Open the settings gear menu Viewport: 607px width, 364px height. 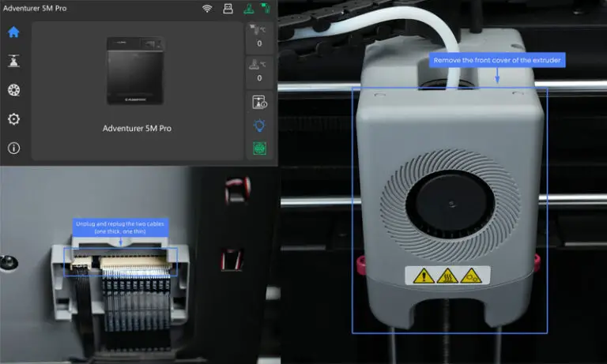pos(13,119)
